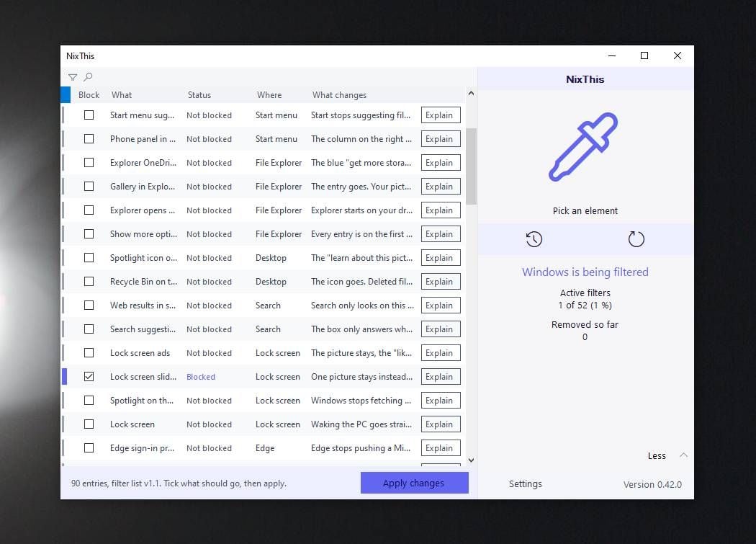The image size is (756, 544).
Task: Open the history clock icon
Action: (534, 239)
